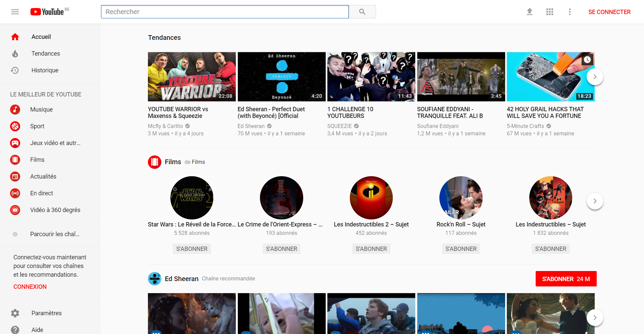Subscribe to Ed Sheeran channel, 24 M
The image size is (644, 334).
pos(566,279)
